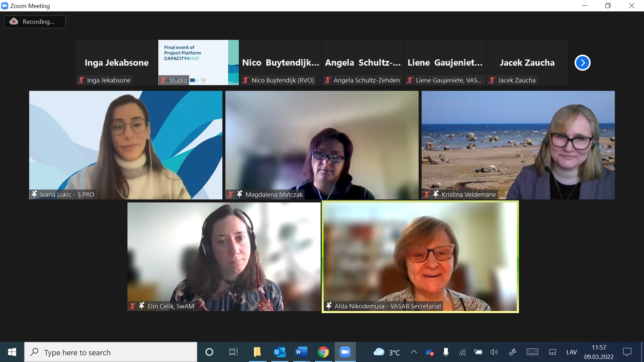Open Outlook from the taskbar
The height and width of the screenshot is (362, 644).
point(279,352)
